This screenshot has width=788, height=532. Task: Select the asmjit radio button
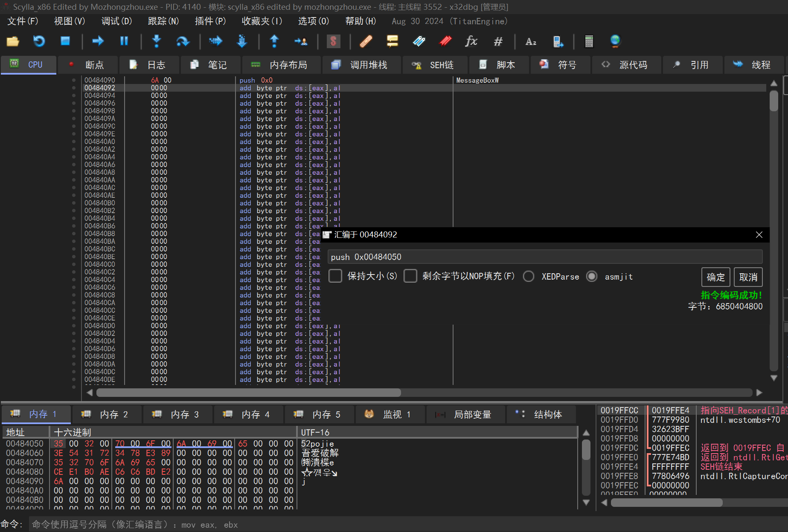pyautogui.click(x=592, y=276)
